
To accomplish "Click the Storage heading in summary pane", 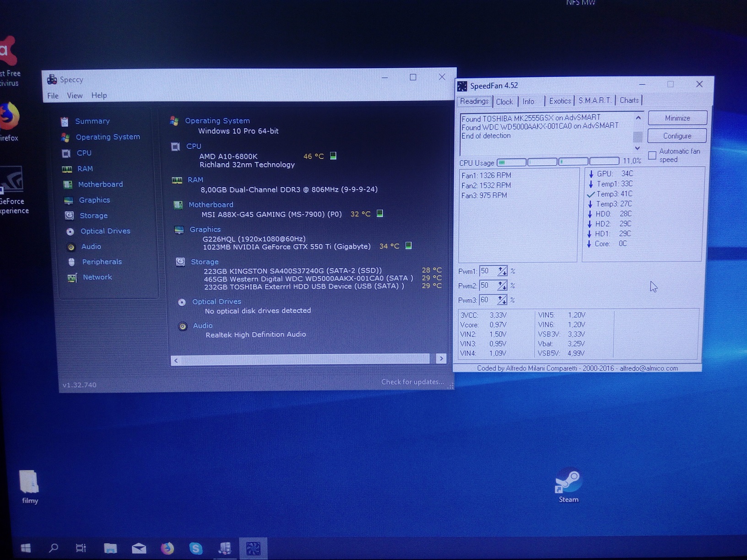I will (x=205, y=262).
